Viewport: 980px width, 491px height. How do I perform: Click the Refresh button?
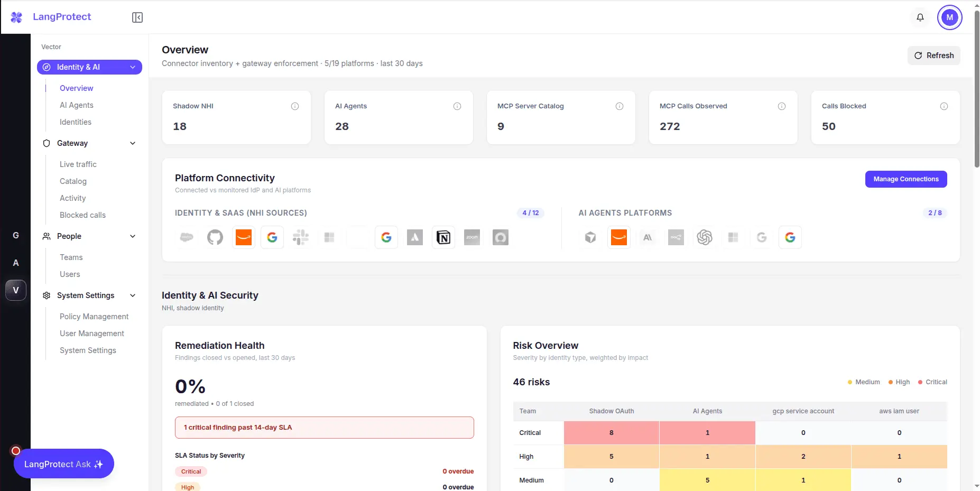click(x=934, y=55)
